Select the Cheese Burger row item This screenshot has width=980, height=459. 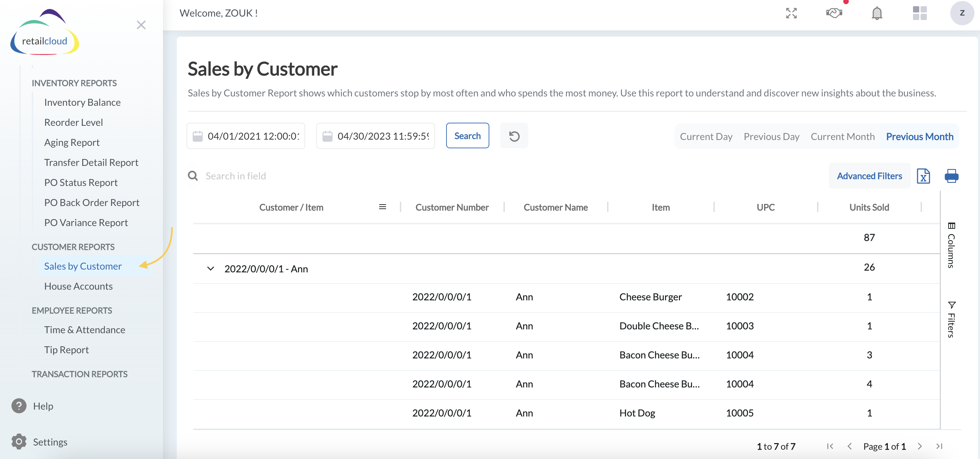(x=650, y=297)
